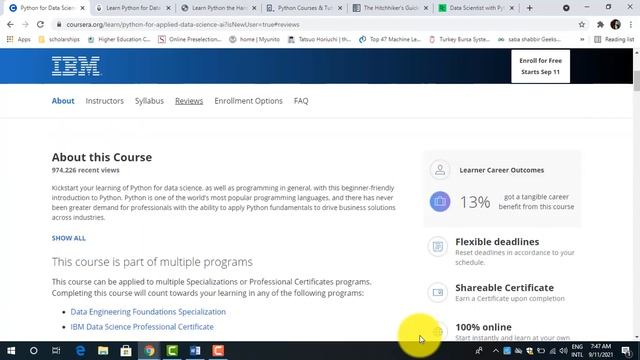Screen dimensions: 640x360
Task: Select the Syllabus section tab
Action: [149, 101]
